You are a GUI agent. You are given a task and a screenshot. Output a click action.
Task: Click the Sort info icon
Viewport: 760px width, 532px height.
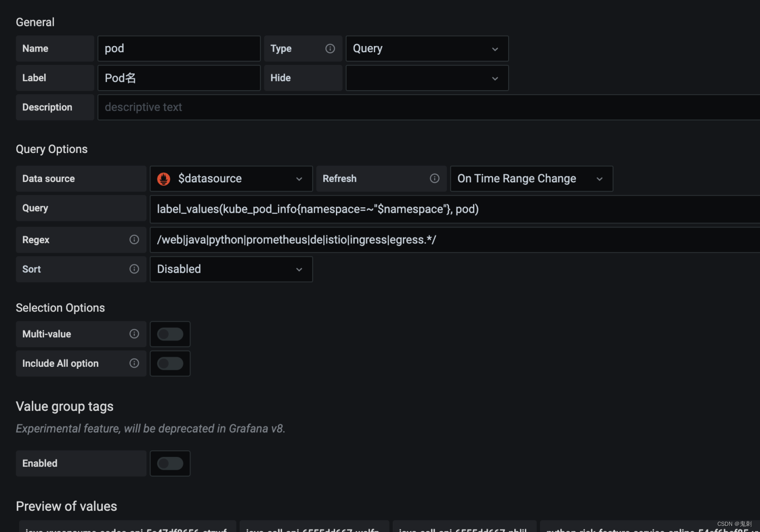point(134,269)
